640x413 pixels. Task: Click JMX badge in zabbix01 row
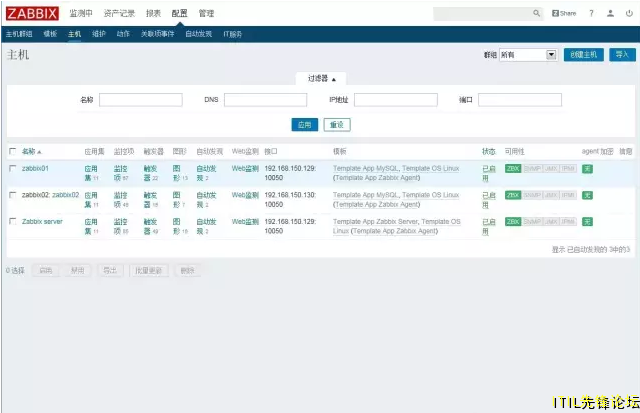coord(551,169)
